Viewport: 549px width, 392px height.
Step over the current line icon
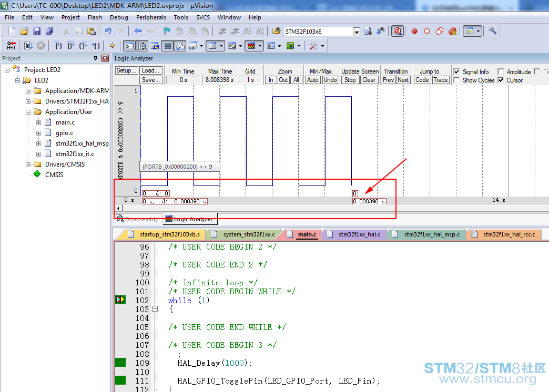70,46
